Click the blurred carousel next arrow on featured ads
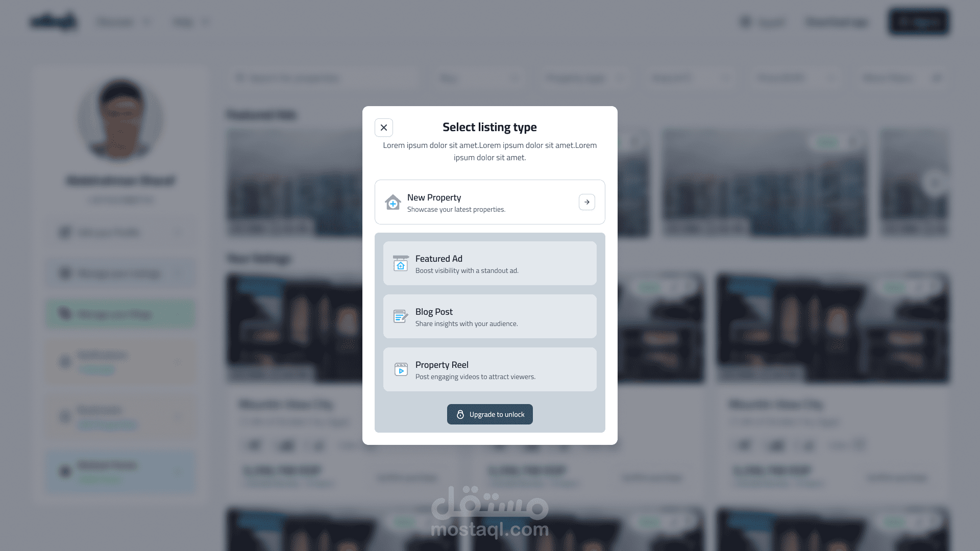Image resolution: width=980 pixels, height=551 pixels. [x=935, y=182]
